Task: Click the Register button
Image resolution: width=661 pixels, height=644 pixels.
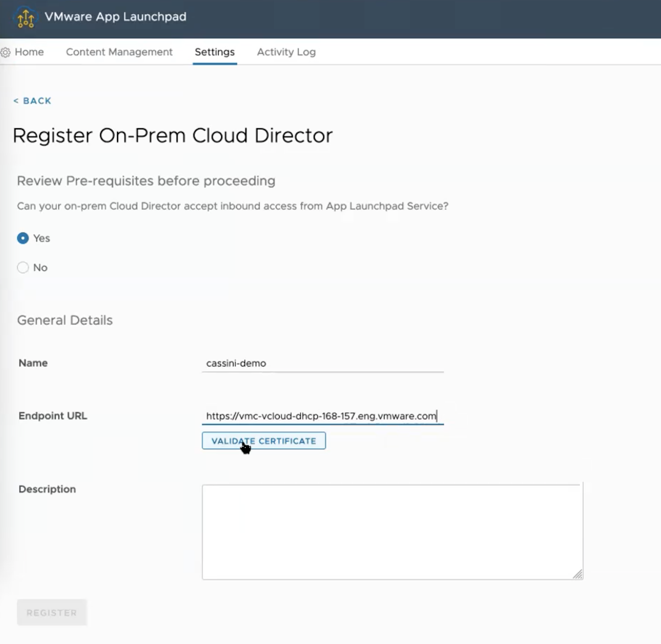Action: (52, 613)
